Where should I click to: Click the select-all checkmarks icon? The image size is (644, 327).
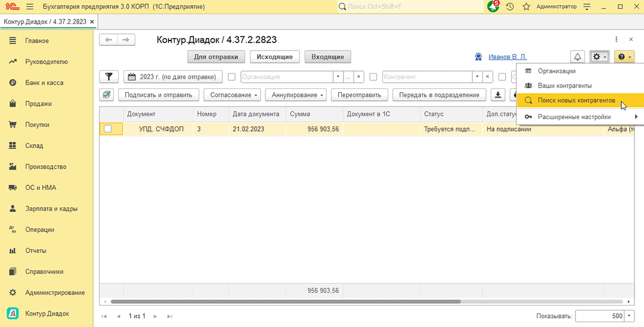pos(107,95)
